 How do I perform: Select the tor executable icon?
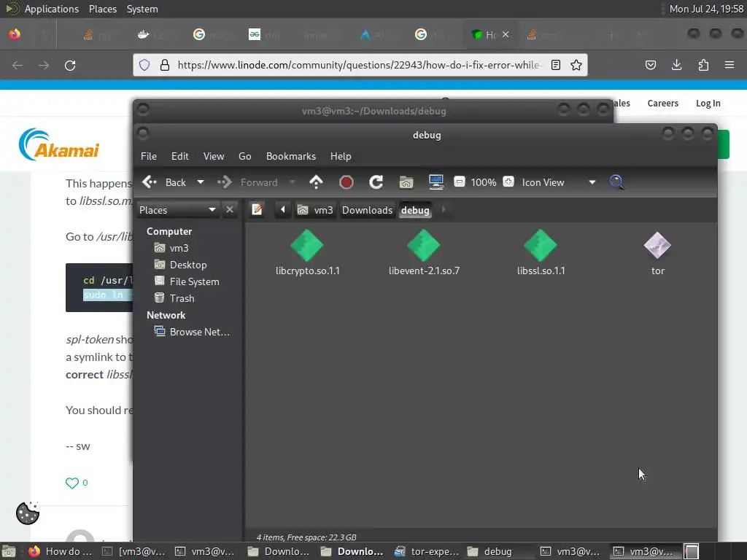[657, 246]
